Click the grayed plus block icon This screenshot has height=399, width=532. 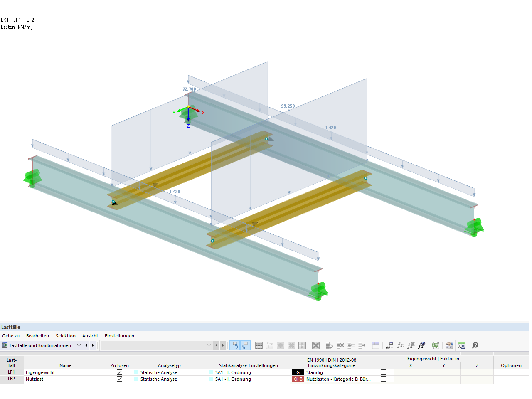[281, 345]
